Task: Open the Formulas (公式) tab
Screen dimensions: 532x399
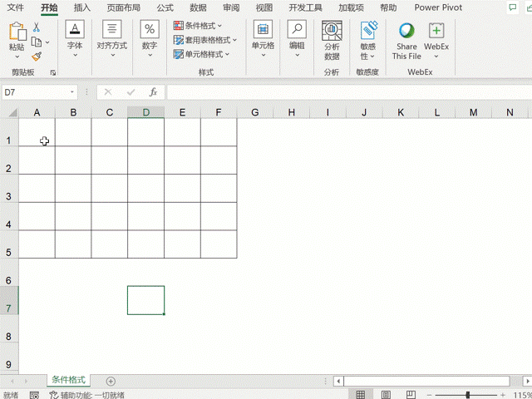Action: [x=165, y=7]
